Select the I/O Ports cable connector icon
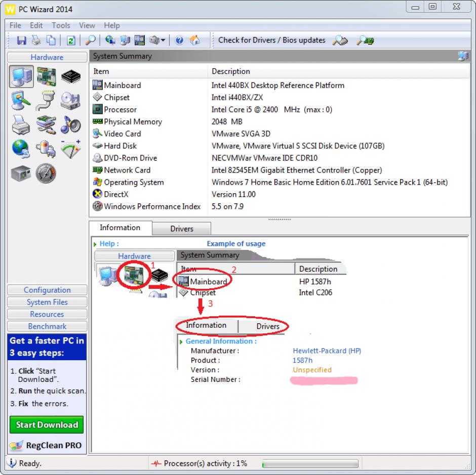This screenshot has width=476, height=475. (x=46, y=100)
